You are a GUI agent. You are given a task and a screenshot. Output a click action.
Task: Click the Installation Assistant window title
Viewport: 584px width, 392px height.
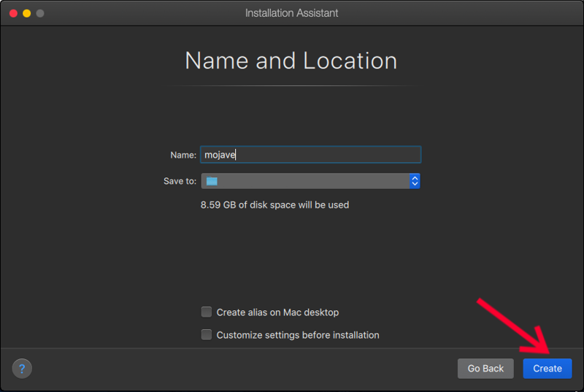291,13
